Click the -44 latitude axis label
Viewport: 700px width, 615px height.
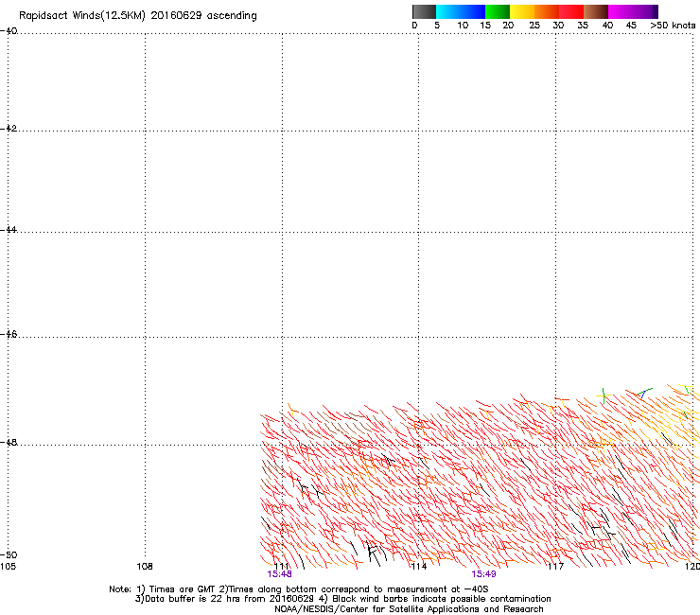point(9,230)
